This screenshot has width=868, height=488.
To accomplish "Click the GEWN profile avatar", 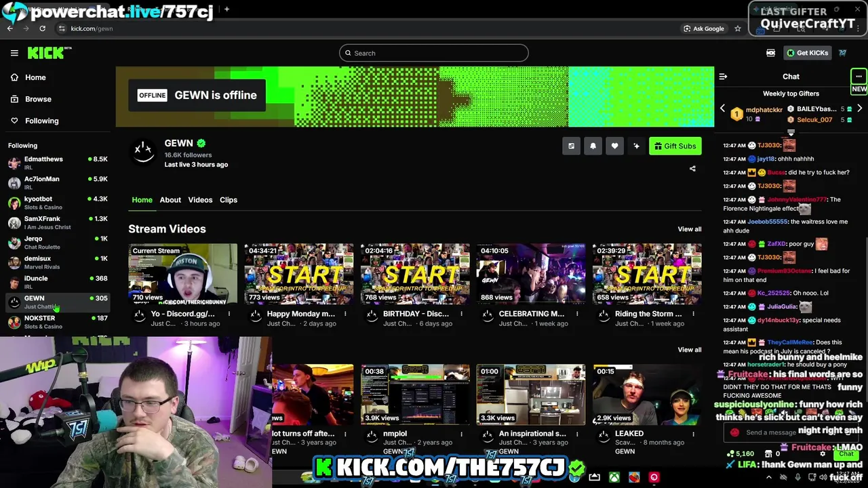I will pyautogui.click(x=143, y=152).
